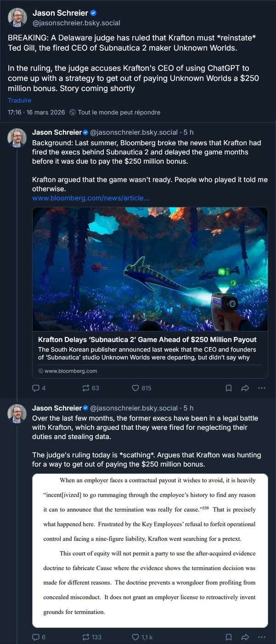
Task: Reply to the scathing ruling post
Action: 36,637
